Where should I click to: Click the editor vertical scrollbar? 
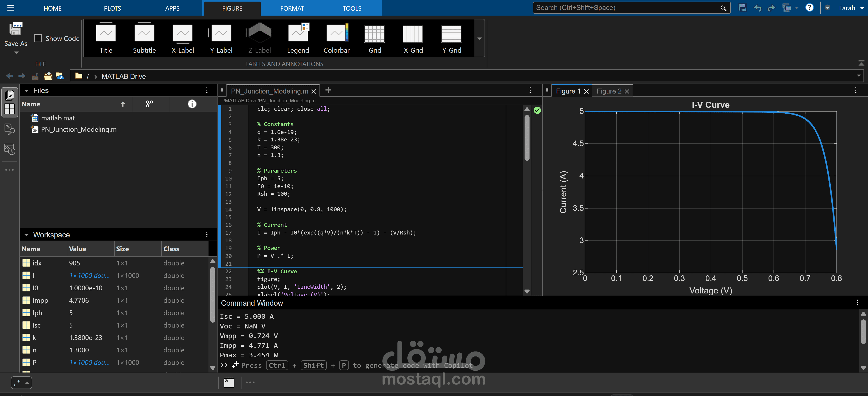click(527, 138)
